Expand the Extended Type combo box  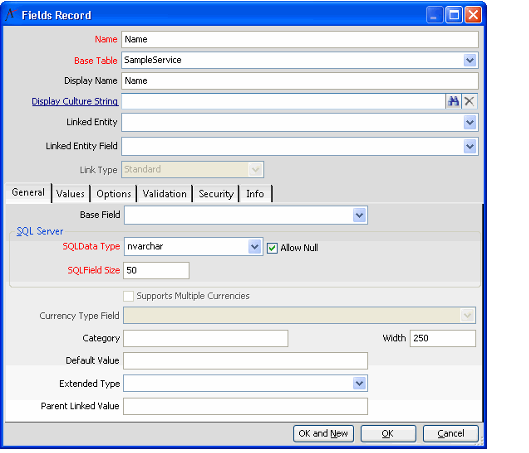pos(359,384)
